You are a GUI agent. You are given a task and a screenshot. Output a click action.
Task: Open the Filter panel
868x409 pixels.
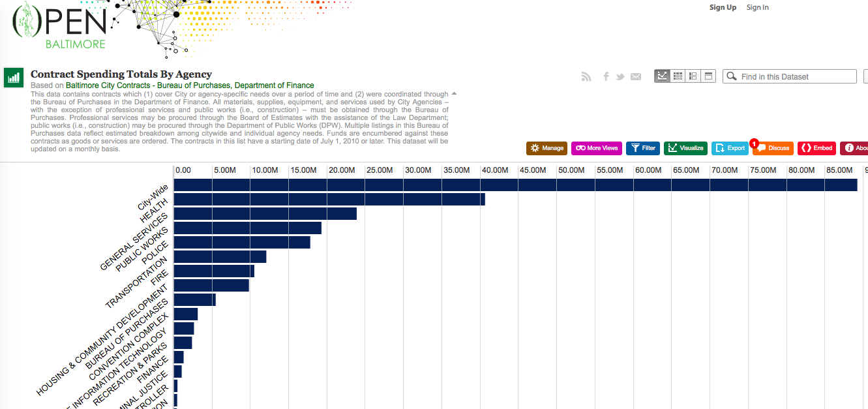tap(643, 148)
